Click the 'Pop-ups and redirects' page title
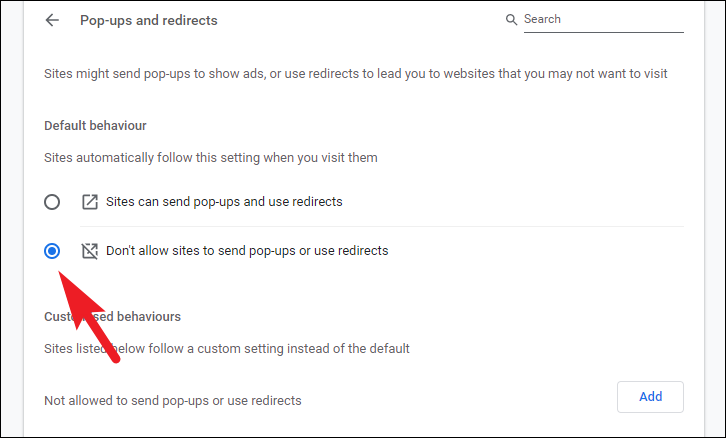The width and height of the screenshot is (726, 438). tap(149, 20)
